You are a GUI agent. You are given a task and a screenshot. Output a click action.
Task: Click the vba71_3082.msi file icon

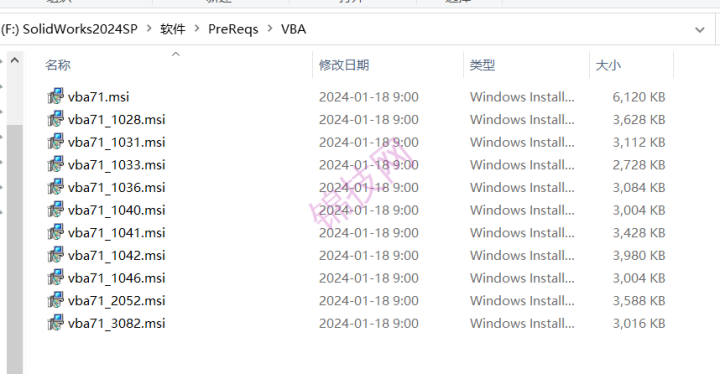click(56, 323)
